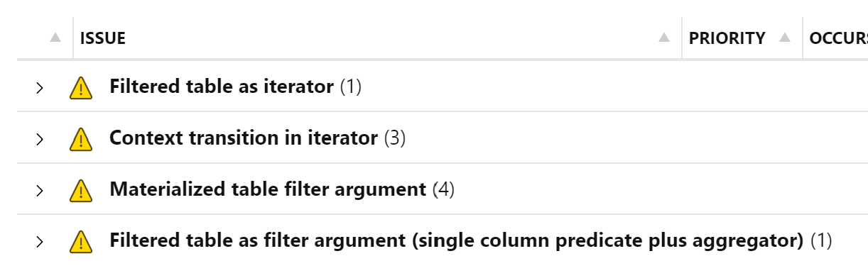Select Context transition in iterator issue text
868x278 pixels.
(x=244, y=138)
